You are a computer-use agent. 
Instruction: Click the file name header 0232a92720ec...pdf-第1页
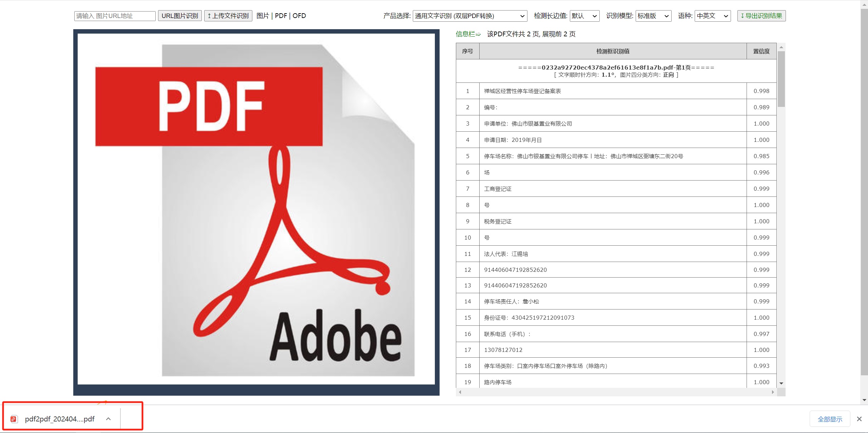click(x=616, y=67)
